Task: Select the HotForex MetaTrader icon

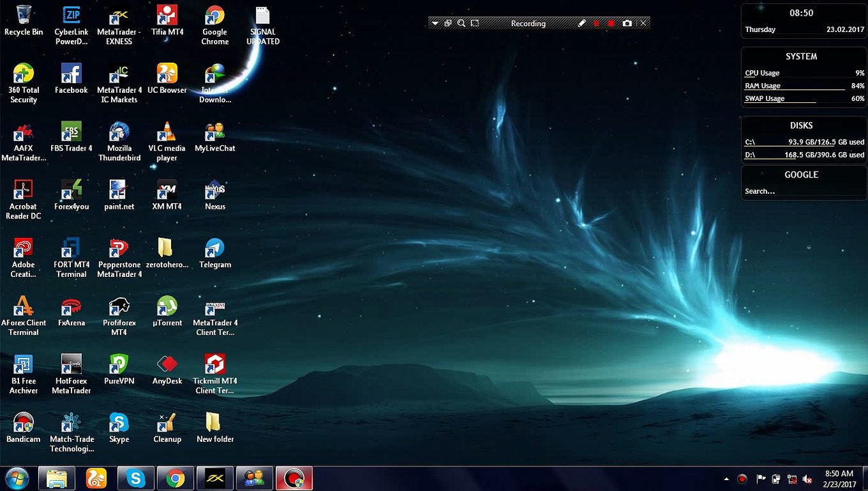Action: tap(71, 374)
